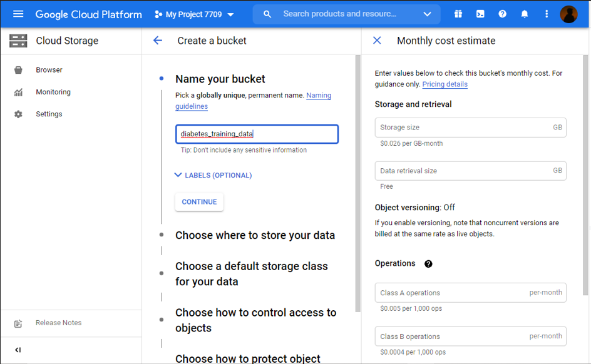Expand LABELS (OPTIONAL) section
Screen dimensions: 591x364
tap(213, 175)
